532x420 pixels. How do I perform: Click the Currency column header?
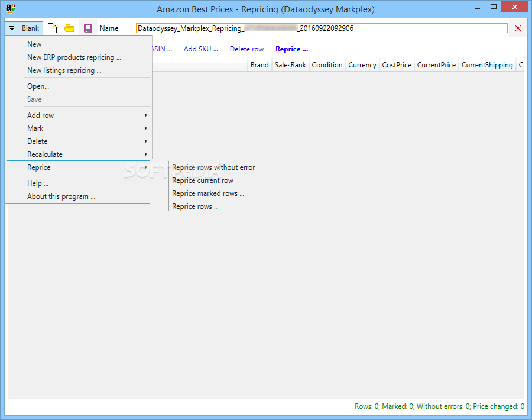click(x=362, y=65)
